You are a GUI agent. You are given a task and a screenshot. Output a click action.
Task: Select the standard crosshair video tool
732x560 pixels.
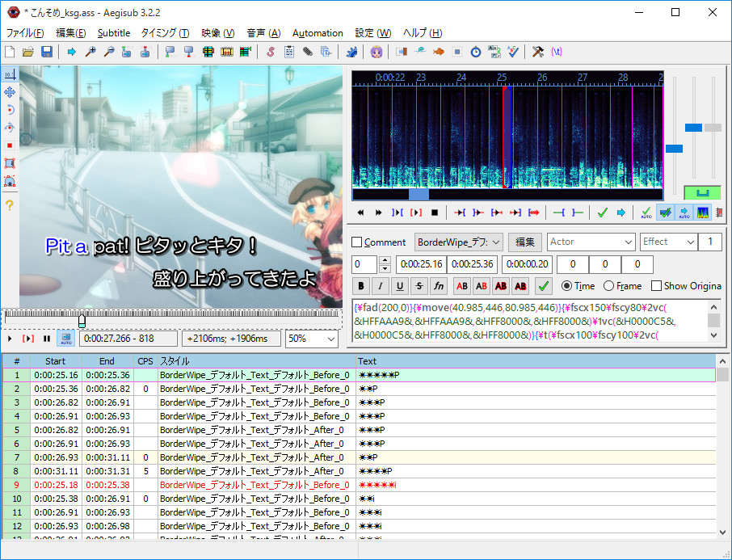[x=10, y=74]
